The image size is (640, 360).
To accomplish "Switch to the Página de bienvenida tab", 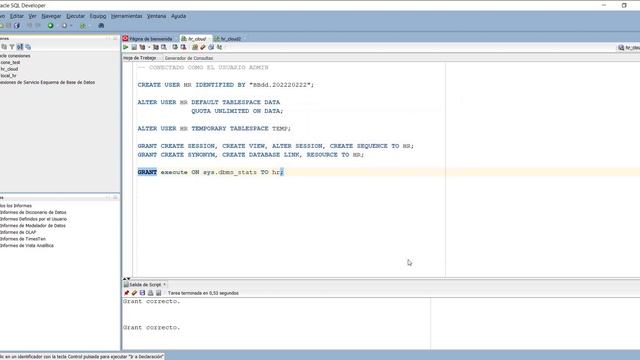I will point(148,39).
